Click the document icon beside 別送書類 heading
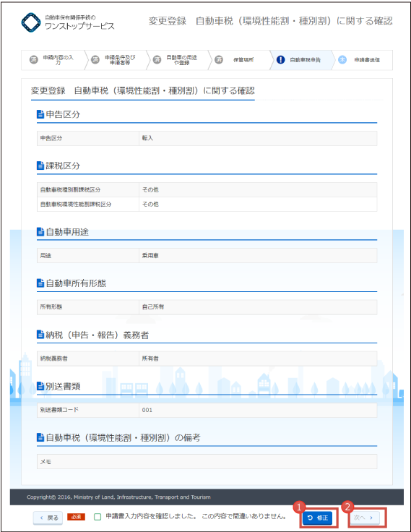The image size is (411, 532). [40, 386]
